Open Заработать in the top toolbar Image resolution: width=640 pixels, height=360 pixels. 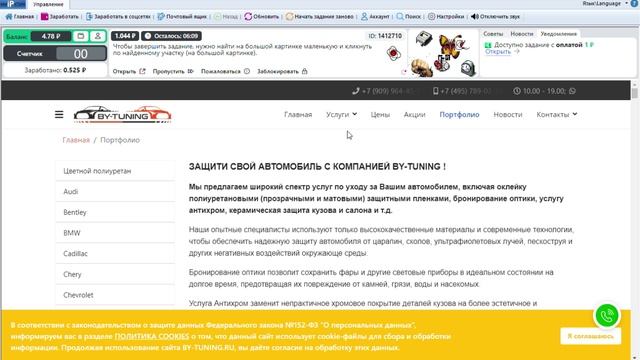pyautogui.click(x=60, y=17)
